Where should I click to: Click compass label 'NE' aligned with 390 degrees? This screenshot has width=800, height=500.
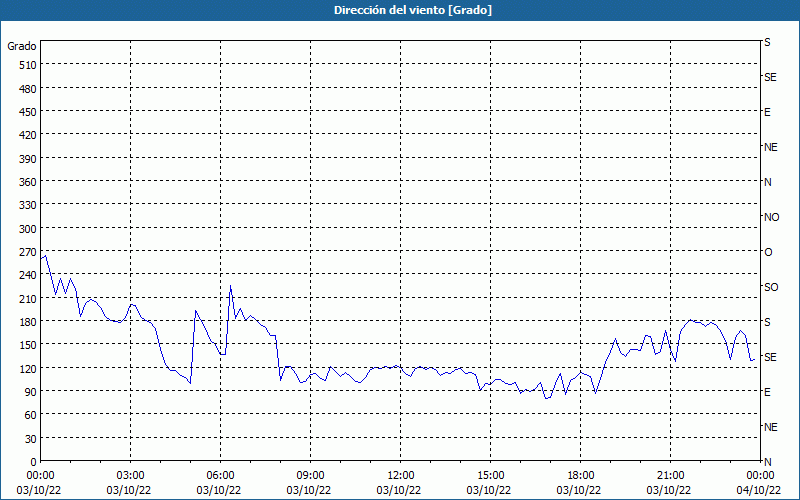pyautogui.click(x=771, y=147)
